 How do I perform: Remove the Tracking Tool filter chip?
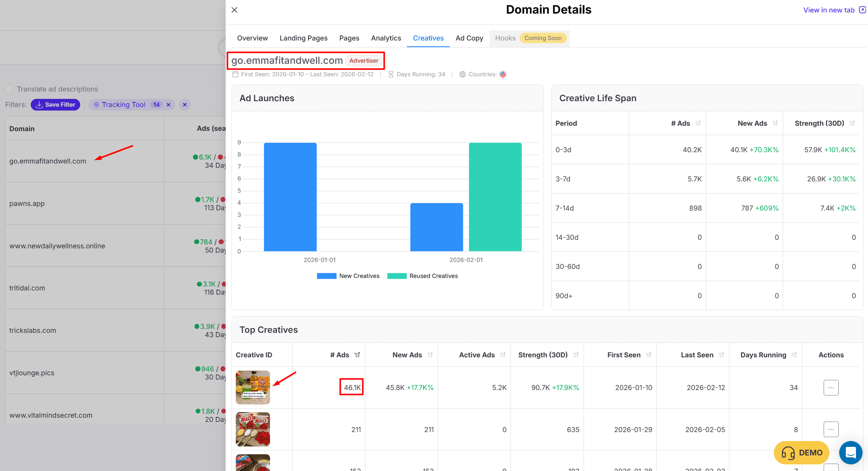[168, 105]
